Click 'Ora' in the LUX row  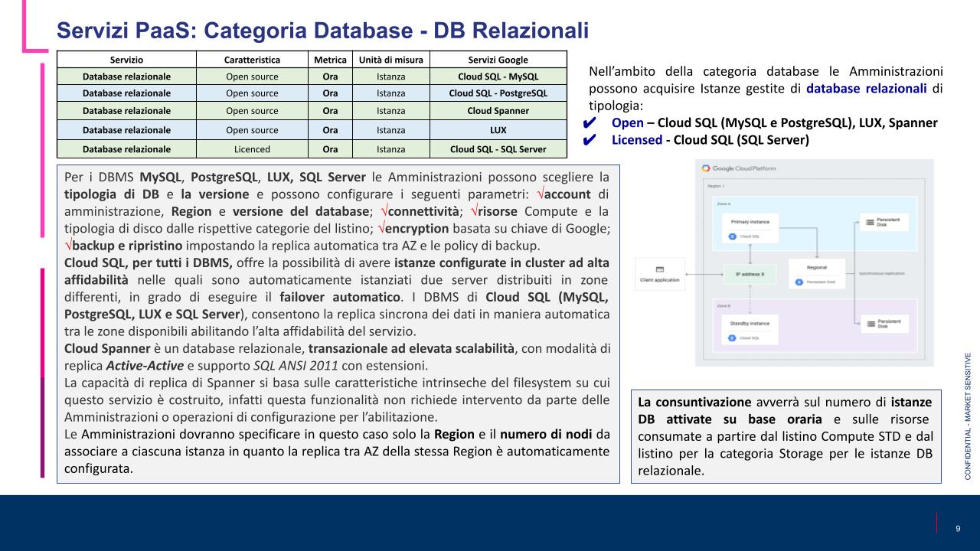pyautogui.click(x=330, y=129)
